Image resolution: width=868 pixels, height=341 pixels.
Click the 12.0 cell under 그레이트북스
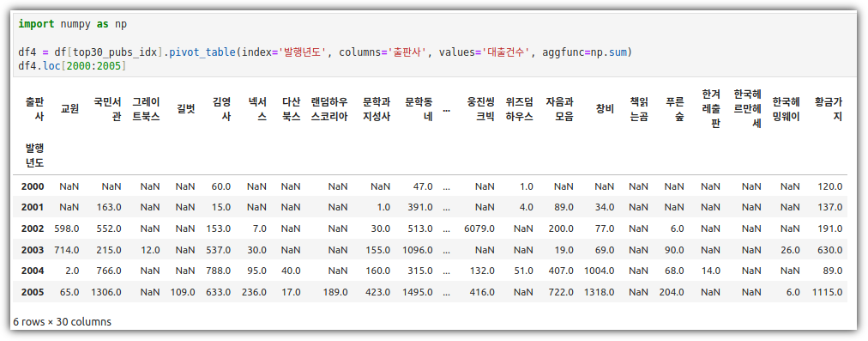point(150,249)
